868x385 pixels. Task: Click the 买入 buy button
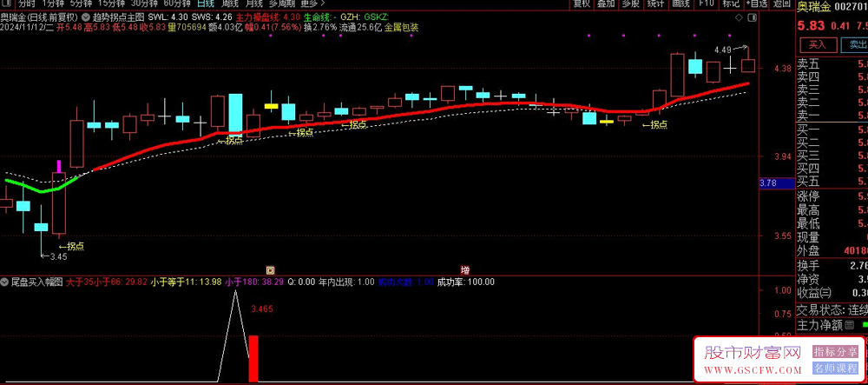click(x=817, y=44)
